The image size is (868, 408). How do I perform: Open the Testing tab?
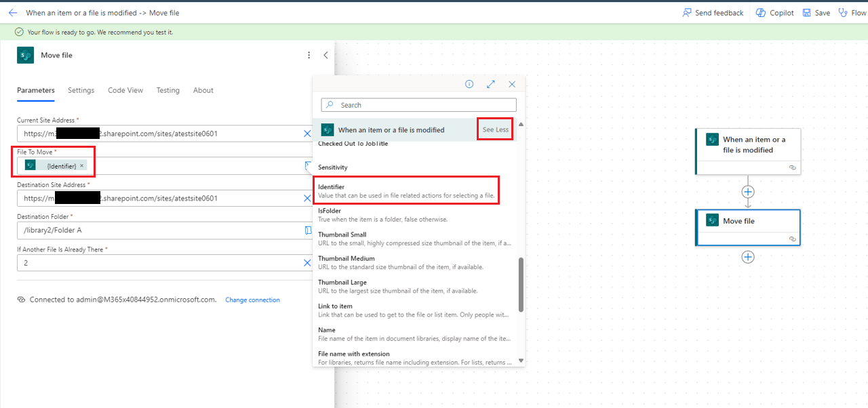coord(167,90)
